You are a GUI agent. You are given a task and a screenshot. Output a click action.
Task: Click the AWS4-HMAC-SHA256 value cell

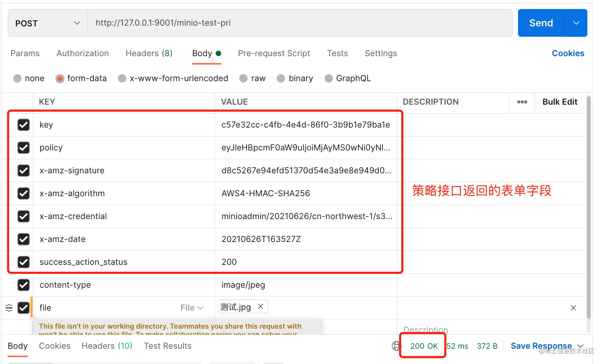coord(305,193)
